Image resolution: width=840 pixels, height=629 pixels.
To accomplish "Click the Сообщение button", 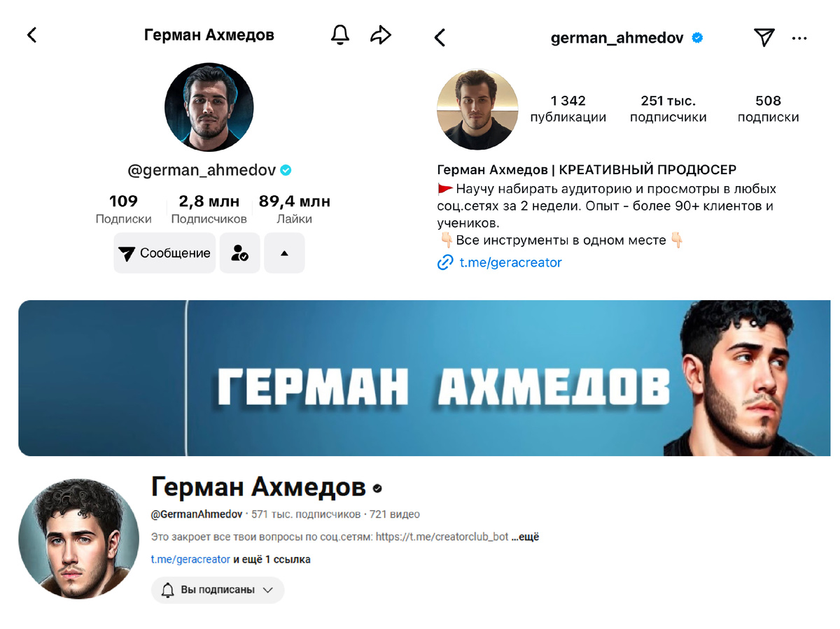I will coord(164,253).
